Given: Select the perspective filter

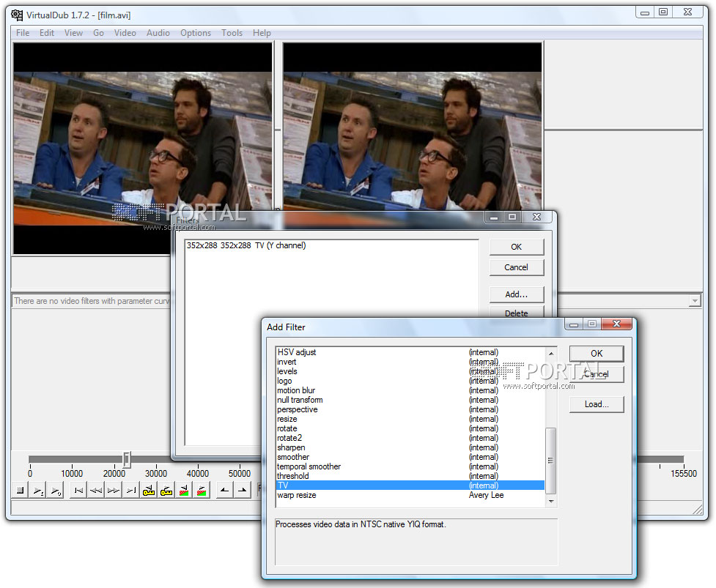Looking at the screenshot, I should [x=410, y=409].
